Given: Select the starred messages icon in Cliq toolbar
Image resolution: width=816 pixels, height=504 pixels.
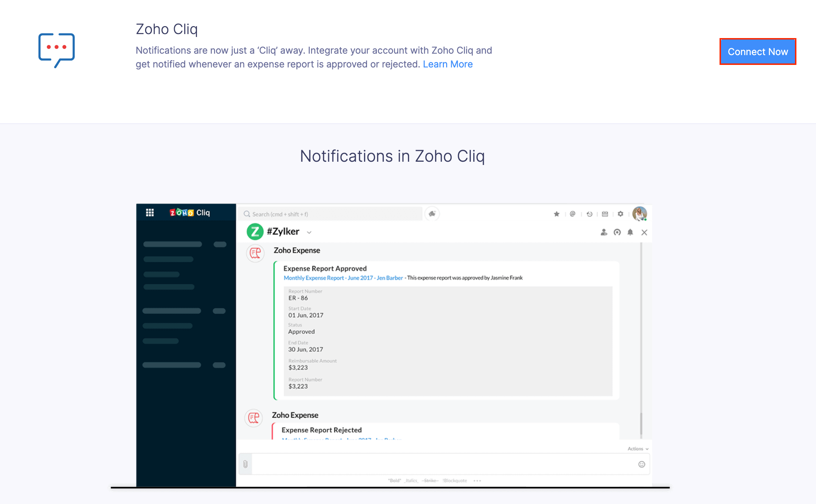Looking at the screenshot, I should click(557, 214).
